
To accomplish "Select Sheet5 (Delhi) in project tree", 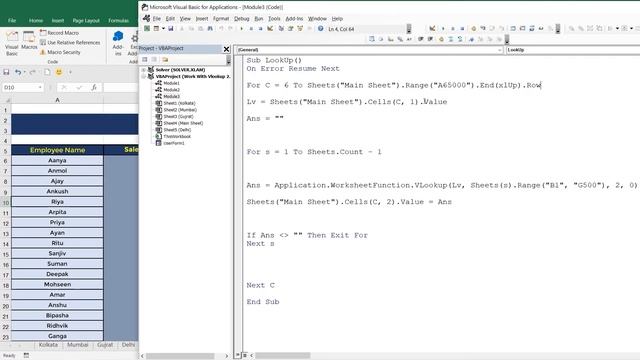I will 177,130.
